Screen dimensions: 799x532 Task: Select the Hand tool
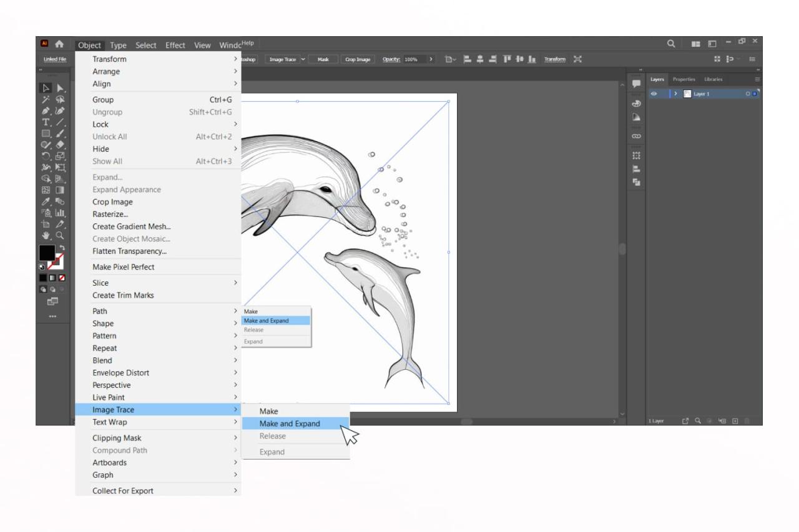pyautogui.click(x=46, y=235)
